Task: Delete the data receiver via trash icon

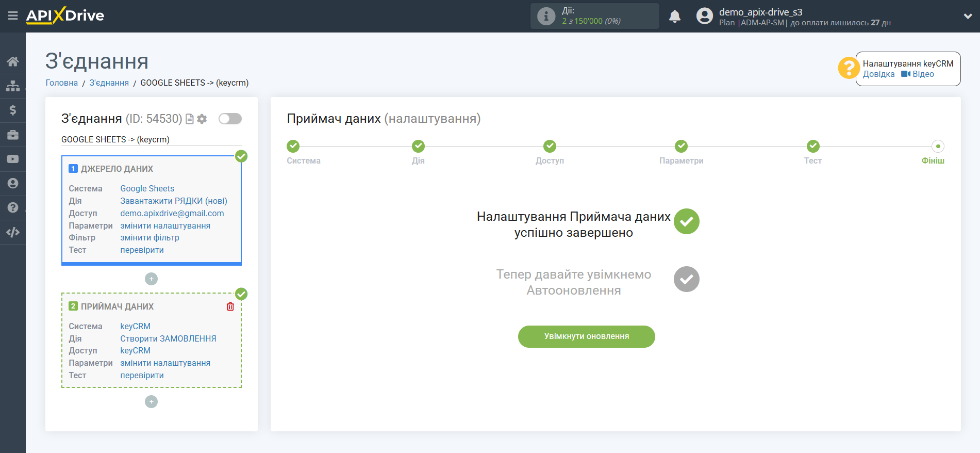Action: click(230, 306)
